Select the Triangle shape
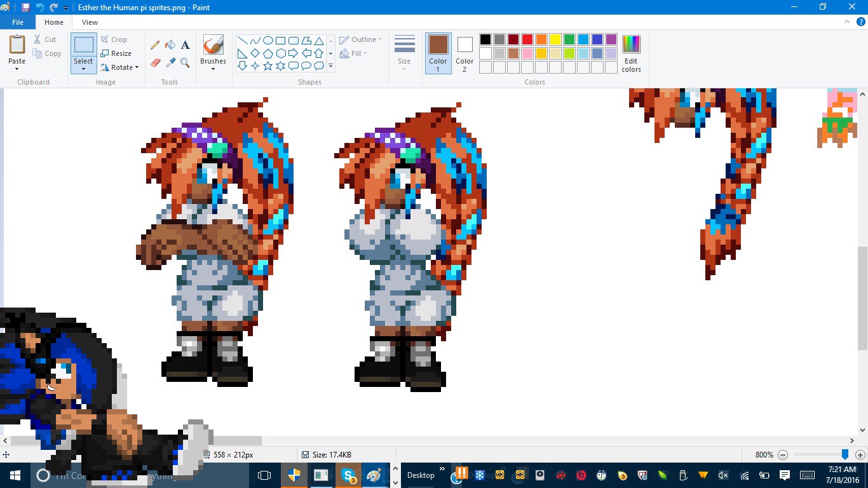 point(318,41)
